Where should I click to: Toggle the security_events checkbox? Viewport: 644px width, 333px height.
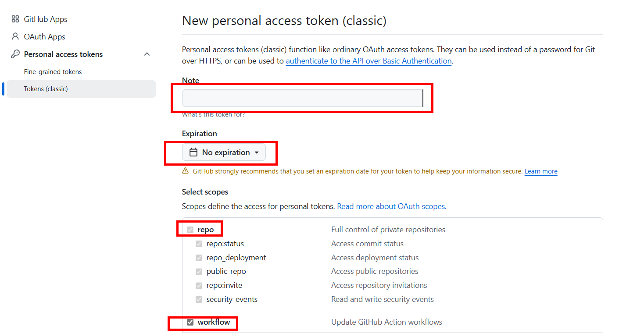[x=199, y=299]
